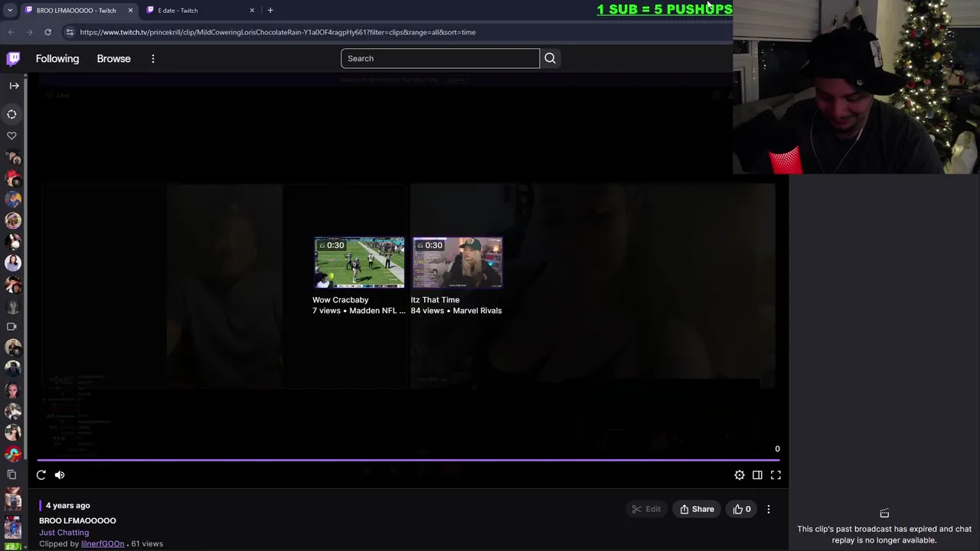Click the URL address bar
This screenshot has width=980, height=551.
(398, 32)
